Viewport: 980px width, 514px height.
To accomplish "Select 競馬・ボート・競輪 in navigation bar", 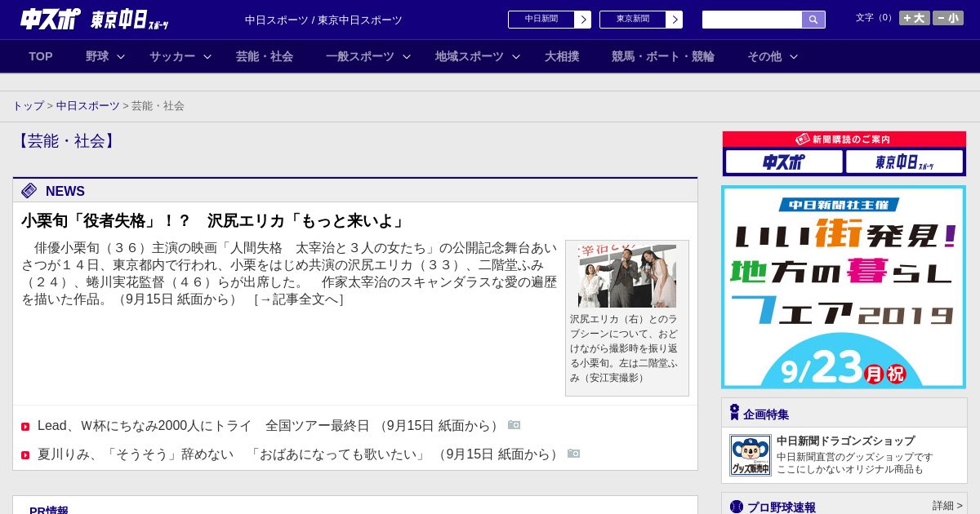I will tap(663, 56).
